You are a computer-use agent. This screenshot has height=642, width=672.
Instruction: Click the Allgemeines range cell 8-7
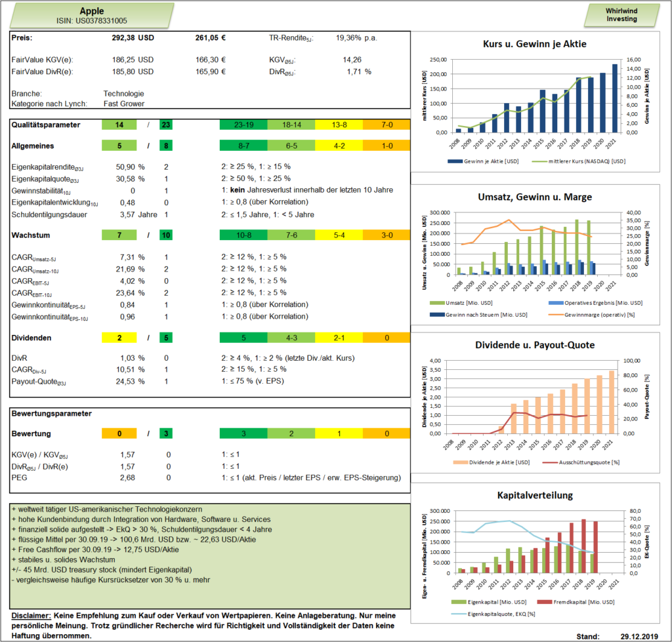tap(243, 146)
